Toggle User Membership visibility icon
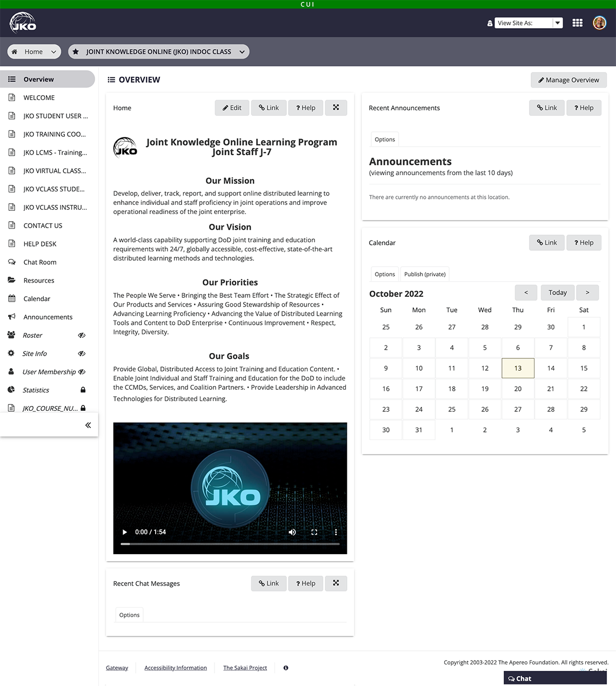 pos(82,372)
